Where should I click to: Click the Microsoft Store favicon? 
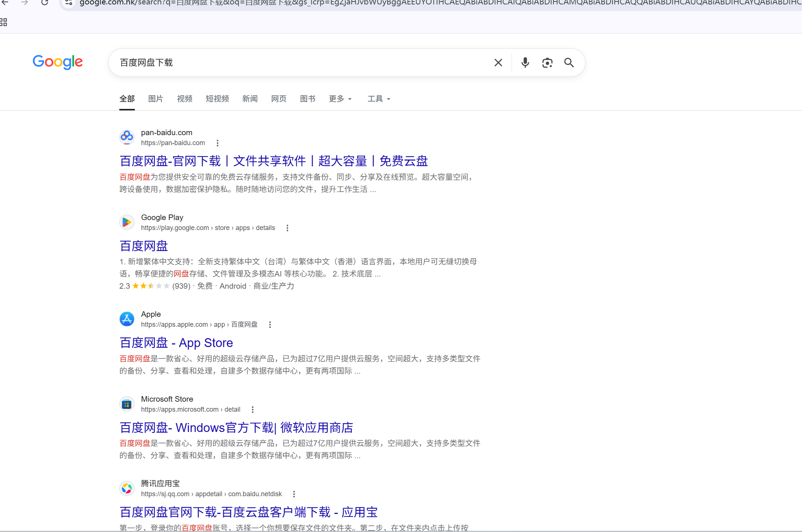127,404
